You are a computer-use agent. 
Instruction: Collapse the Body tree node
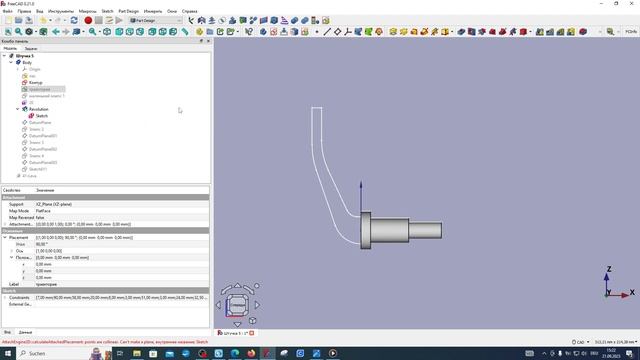point(11,62)
